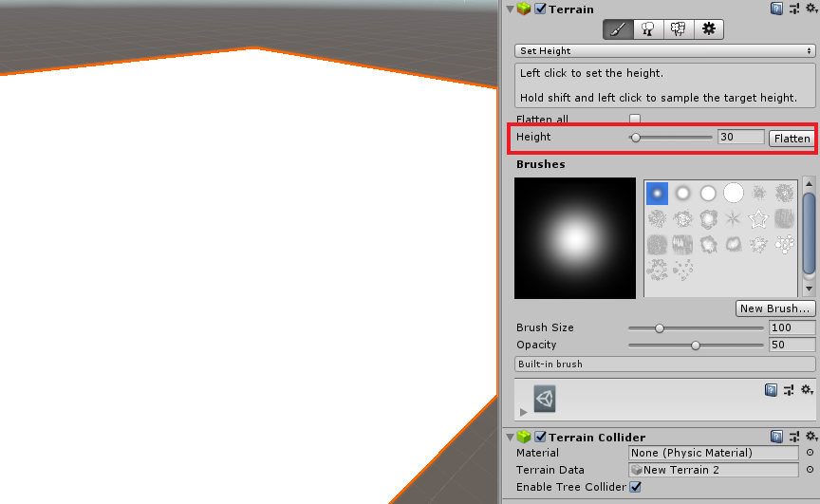
Task: Select the soft-edged circle brush with gray halo
Action: click(682, 194)
